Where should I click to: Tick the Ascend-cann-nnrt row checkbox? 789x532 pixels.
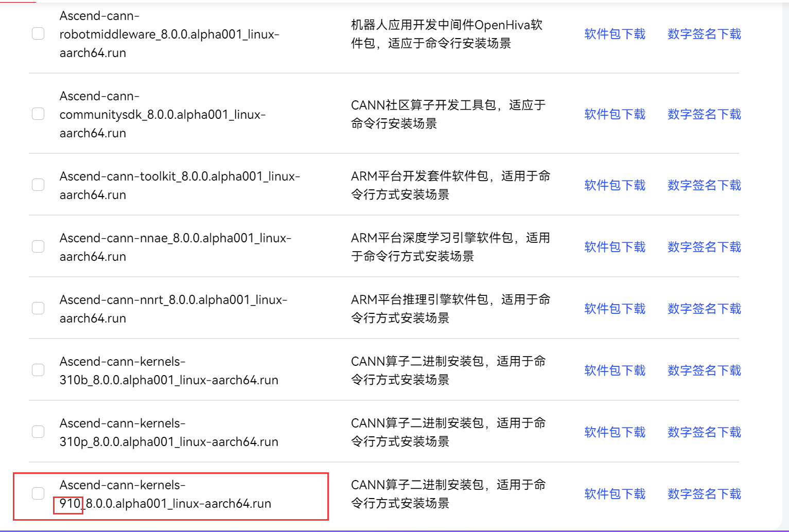click(x=38, y=308)
